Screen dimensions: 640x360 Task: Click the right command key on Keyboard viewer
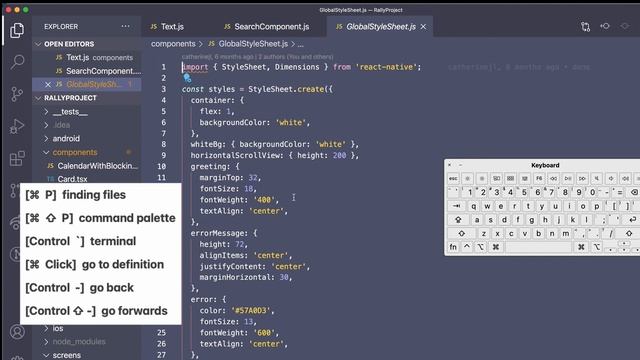click(x=581, y=247)
